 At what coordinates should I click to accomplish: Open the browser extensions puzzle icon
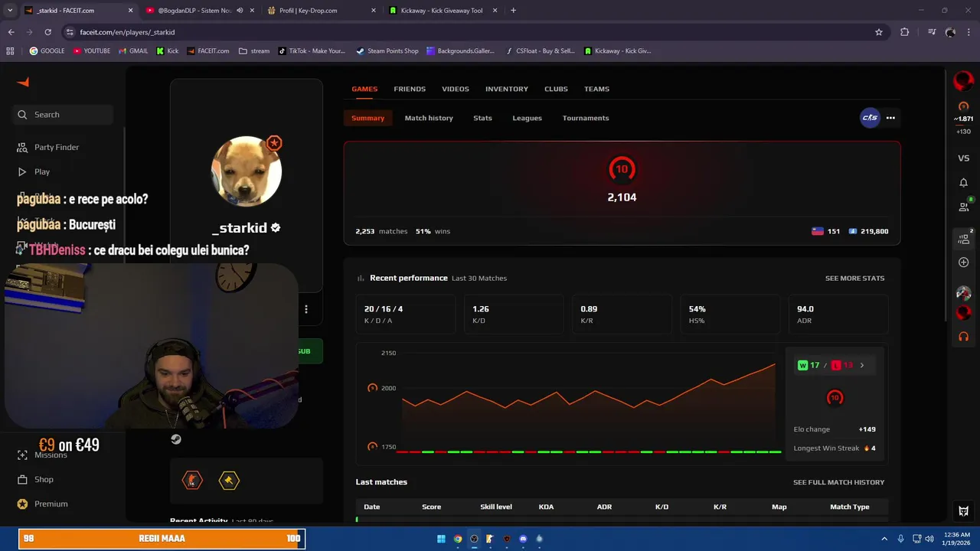pyautogui.click(x=905, y=32)
